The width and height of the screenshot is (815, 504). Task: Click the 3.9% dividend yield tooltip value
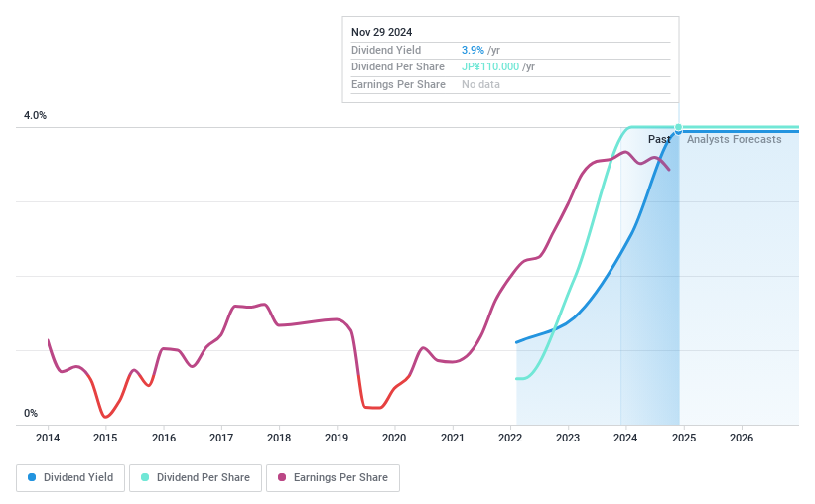click(x=474, y=50)
